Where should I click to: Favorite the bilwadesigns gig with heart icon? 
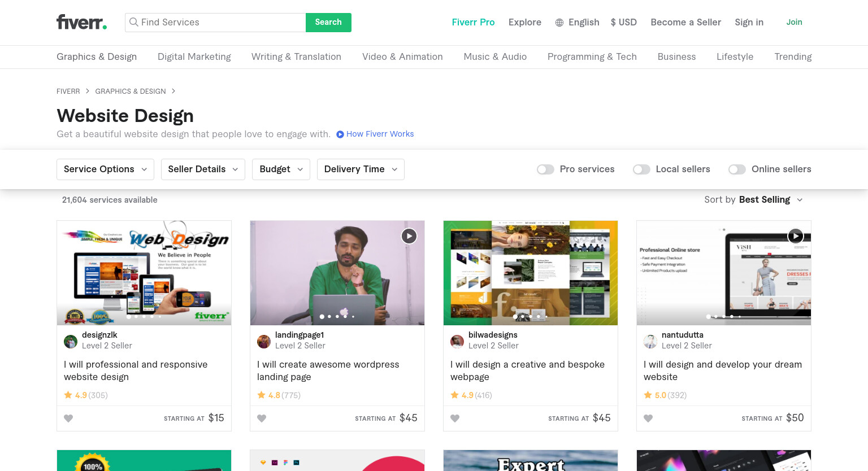tap(455, 418)
